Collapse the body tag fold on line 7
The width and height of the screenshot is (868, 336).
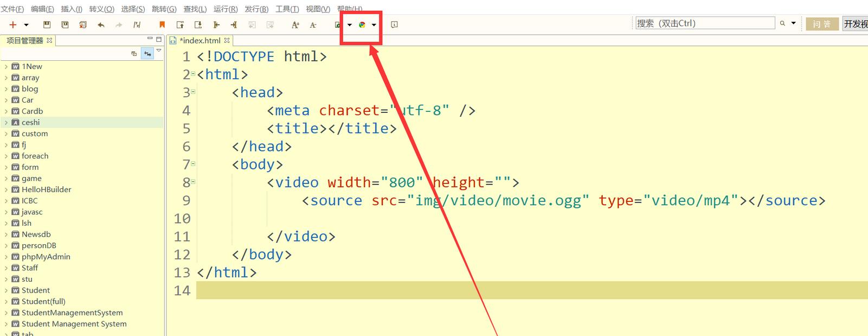pyautogui.click(x=193, y=163)
